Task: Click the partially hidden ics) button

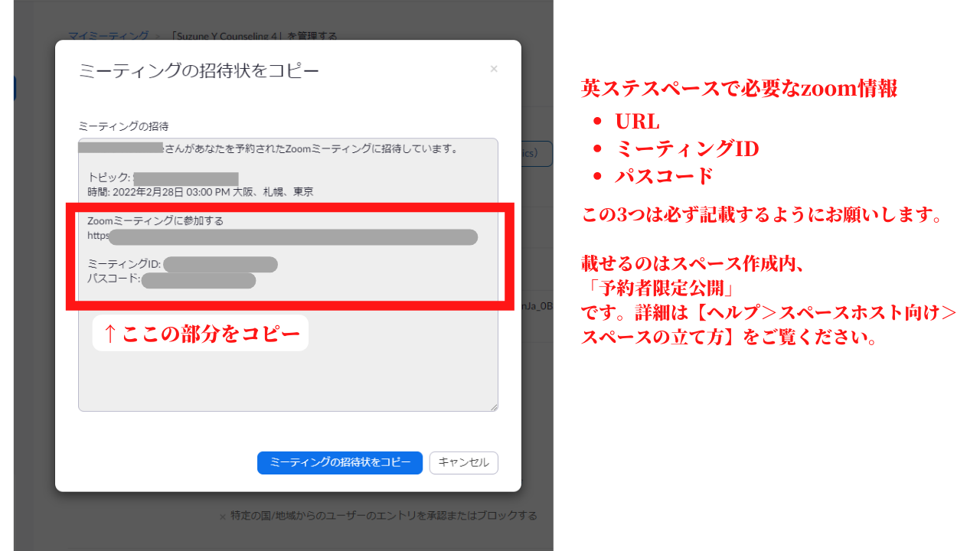Action: pyautogui.click(x=537, y=153)
